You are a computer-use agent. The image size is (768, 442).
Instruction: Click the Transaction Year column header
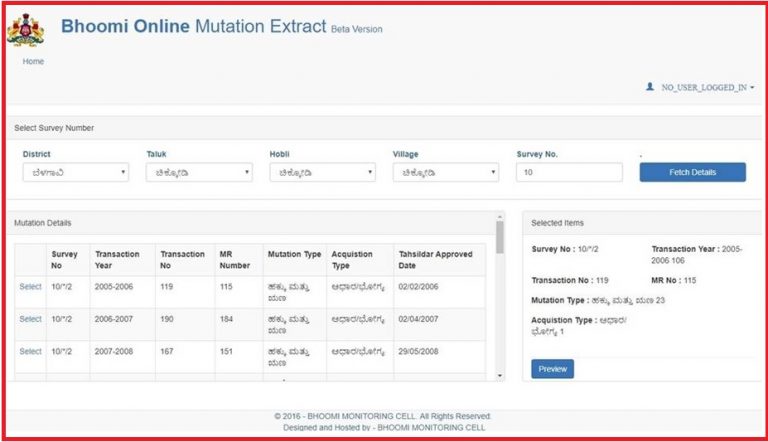click(x=117, y=260)
